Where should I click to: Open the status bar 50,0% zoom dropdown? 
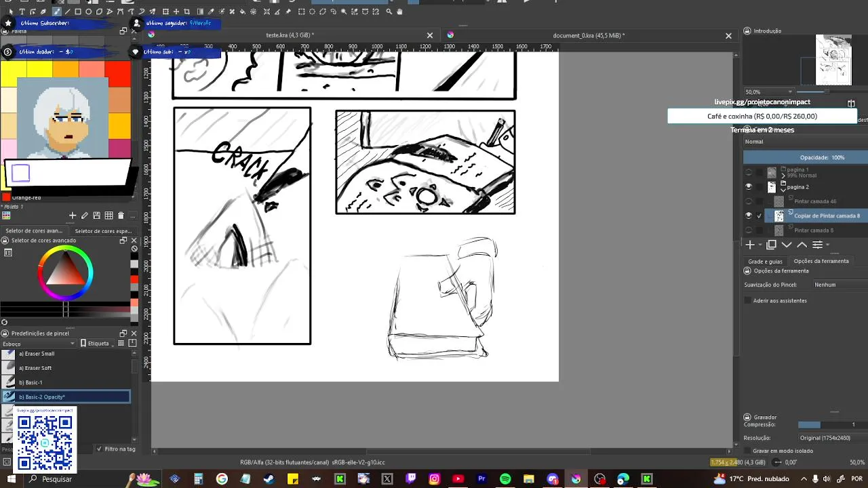[856, 462]
